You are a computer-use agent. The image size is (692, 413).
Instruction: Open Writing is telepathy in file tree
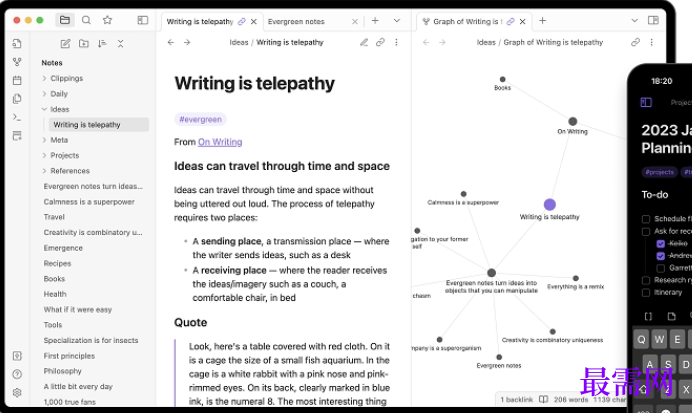point(98,124)
